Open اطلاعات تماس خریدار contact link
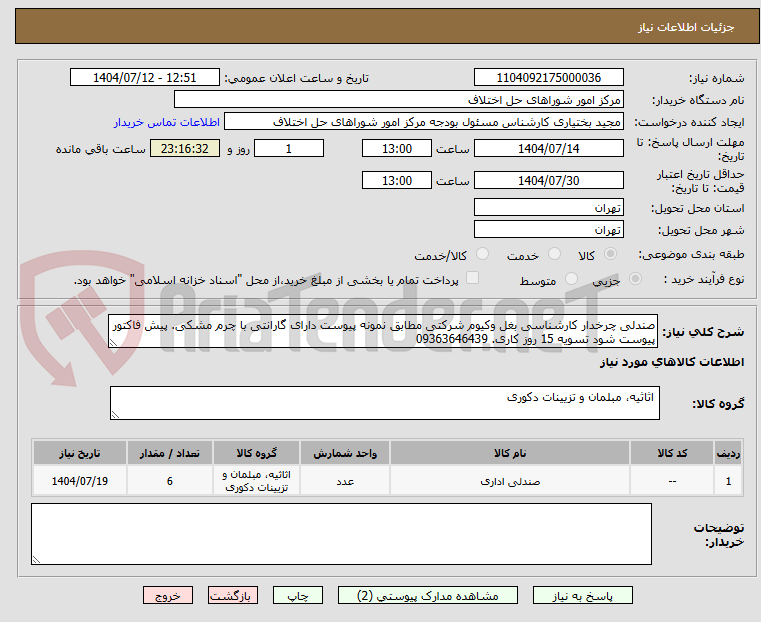The width and height of the screenshot is (761, 622). pos(167,122)
